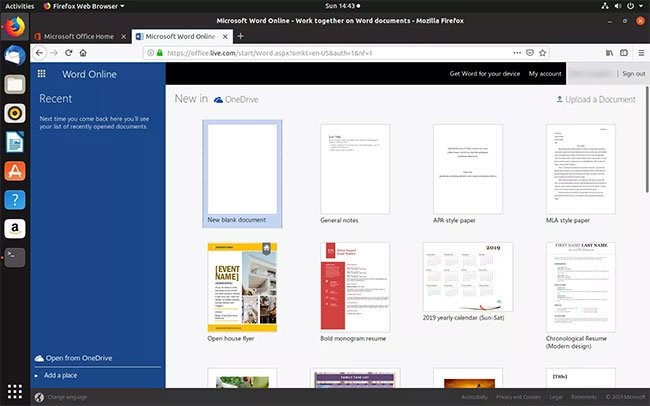
Task: Open Ubuntu Software from the dock
Action: (x=15, y=171)
